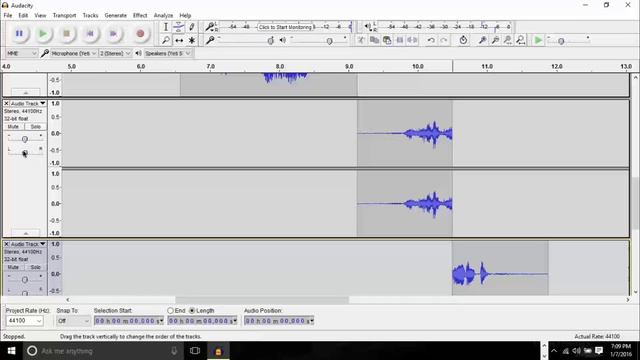Click the Audacity icon in taskbar
640x360 pixels.
(218, 351)
